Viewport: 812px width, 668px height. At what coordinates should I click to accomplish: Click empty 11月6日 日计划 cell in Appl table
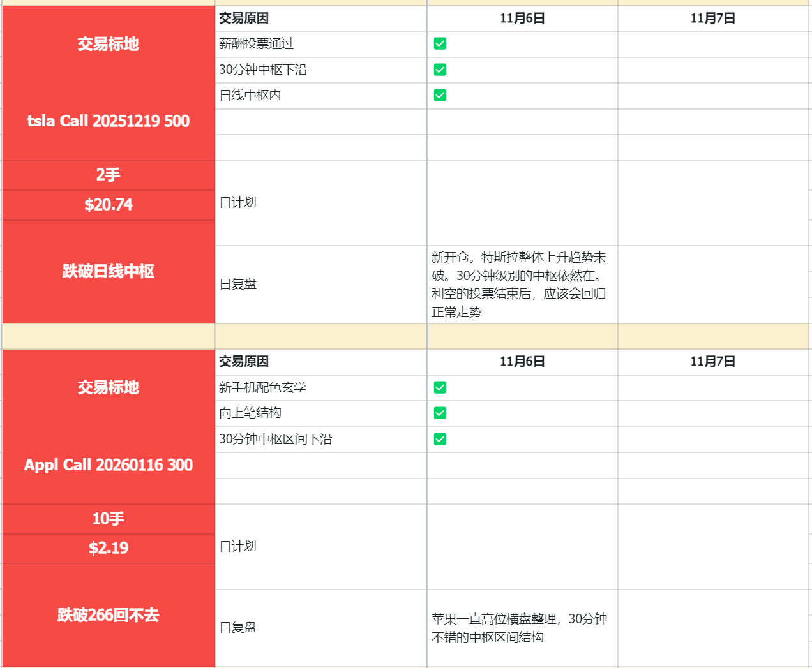point(523,547)
